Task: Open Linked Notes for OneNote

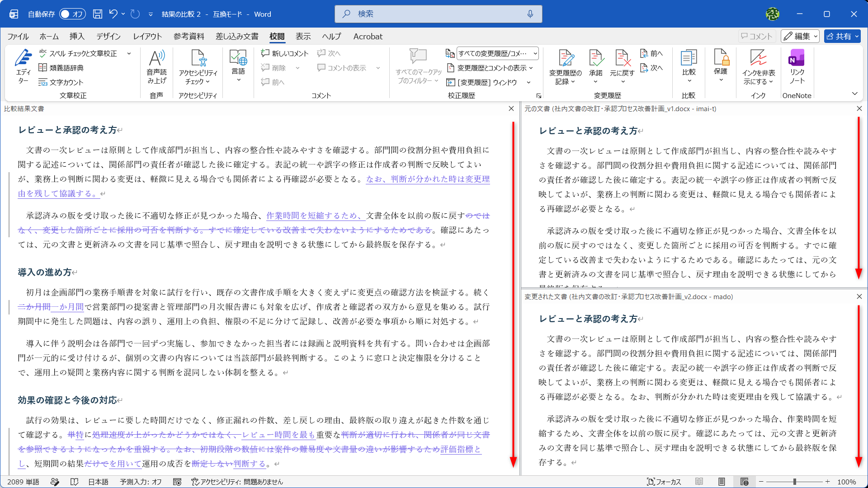Action: [797, 66]
